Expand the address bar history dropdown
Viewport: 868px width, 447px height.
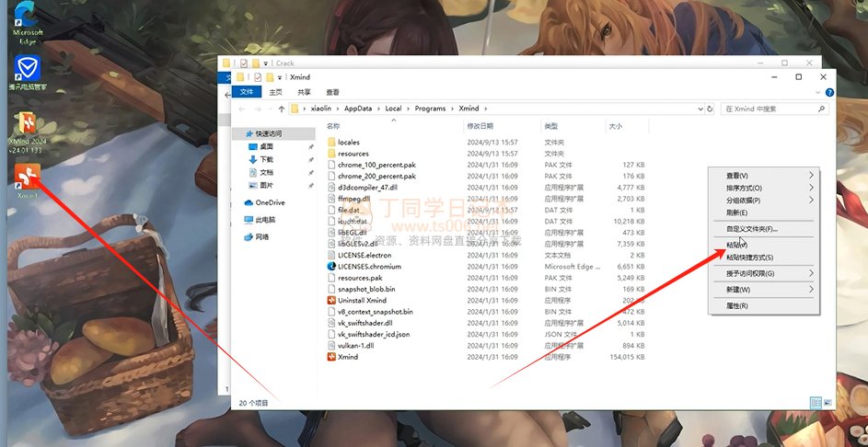pyautogui.click(x=700, y=109)
